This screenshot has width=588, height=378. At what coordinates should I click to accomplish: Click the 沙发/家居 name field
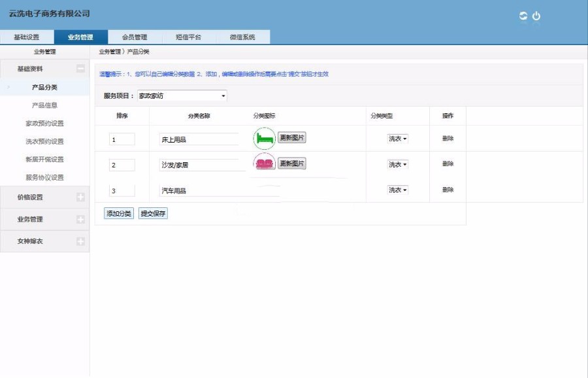(x=202, y=165)
